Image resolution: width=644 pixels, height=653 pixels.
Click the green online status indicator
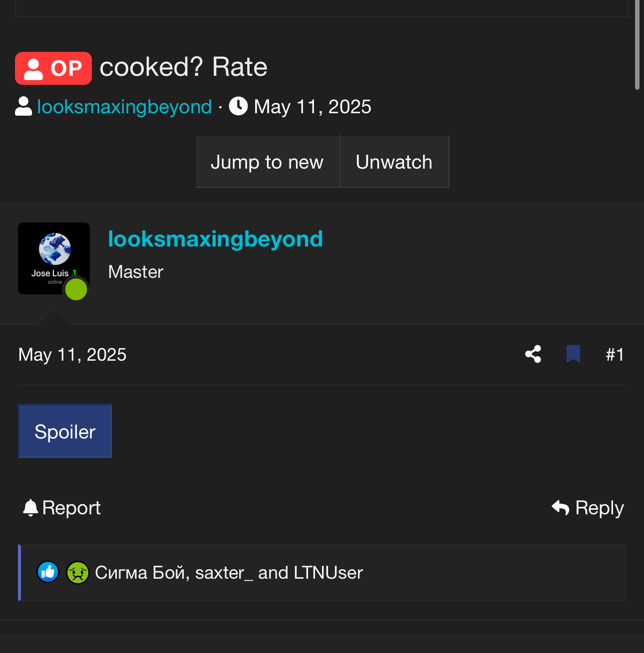pyautogui.click(x=76, y=290)
